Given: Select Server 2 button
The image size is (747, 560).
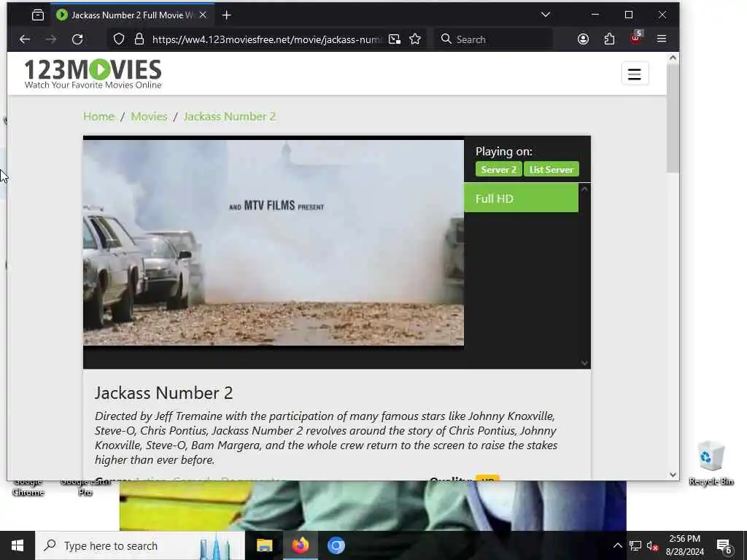Looking at the screenshot, I should point(498,169).
